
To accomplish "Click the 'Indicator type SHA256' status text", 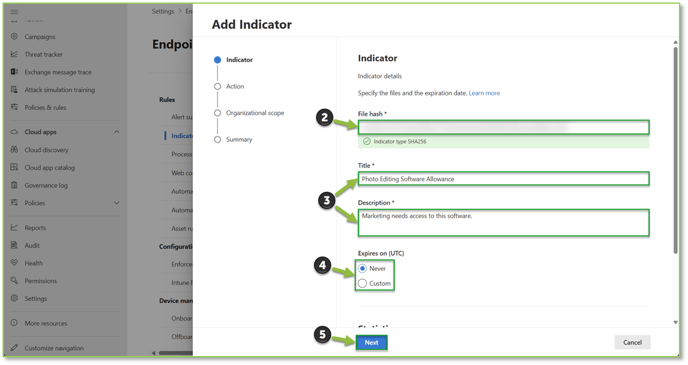I will [x=400, y=142].
